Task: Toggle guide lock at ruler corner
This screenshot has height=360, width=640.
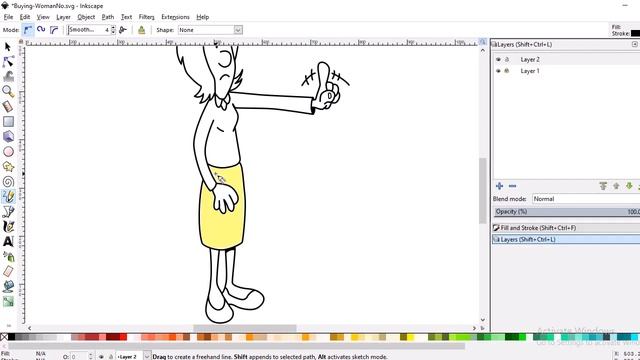Action: pos(21,42)
